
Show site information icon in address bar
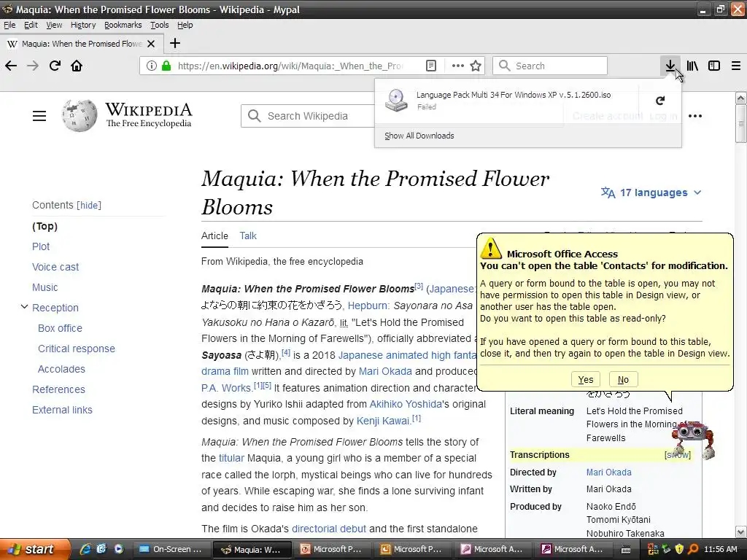pos(152,66)
